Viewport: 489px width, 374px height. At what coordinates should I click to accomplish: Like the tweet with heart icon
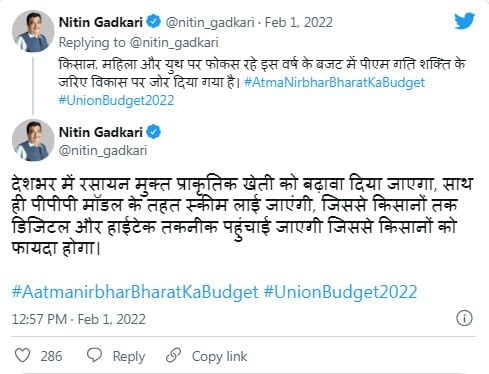tap(23, 355)
